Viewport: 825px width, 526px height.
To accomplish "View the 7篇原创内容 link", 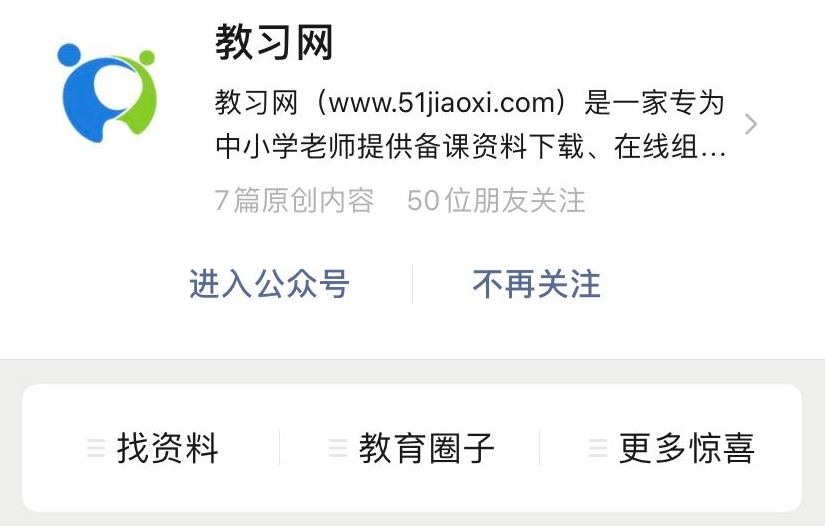I will pyautogui.click(x=294, y=200).
